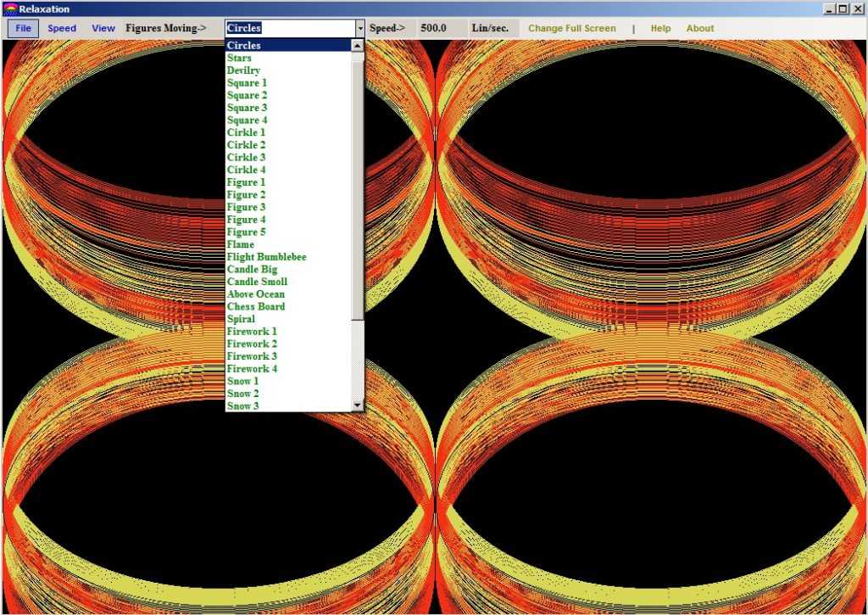The width and height of the screenshot is (868, 615).
Task: Select Chess Board figure option
Action: [x=255, y=306]
